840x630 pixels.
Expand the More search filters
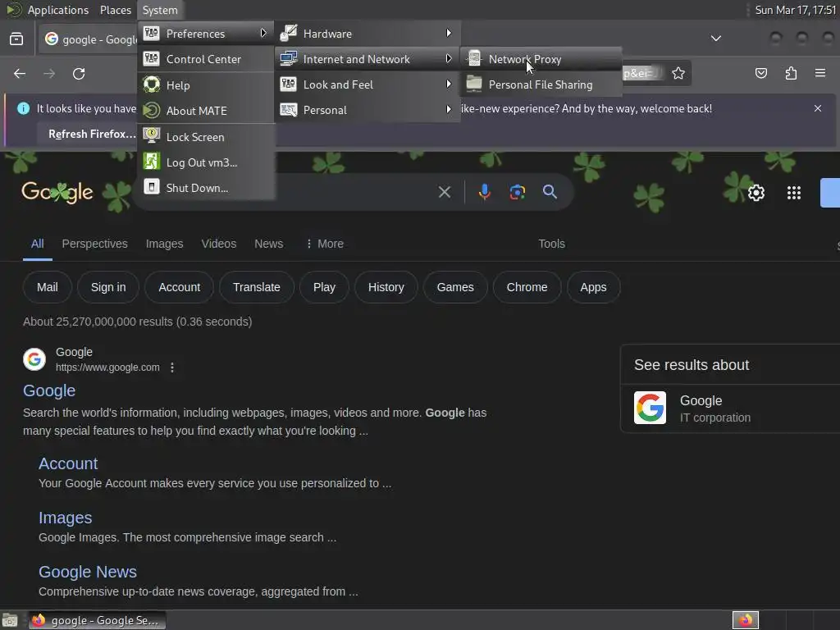click(x=325, y=244)
